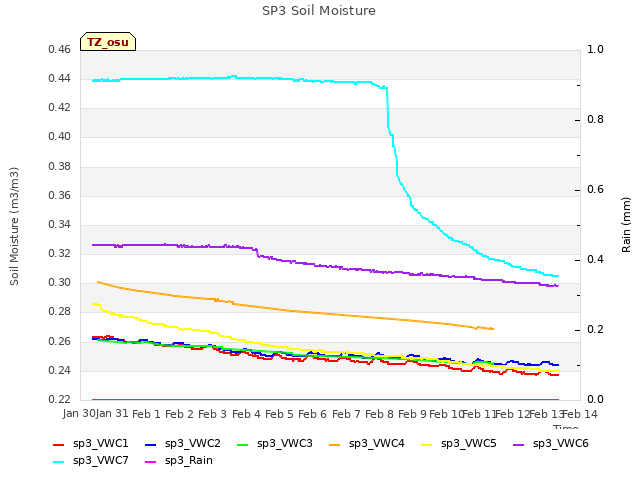Click the Feb 8 x-axis tick label

click(x=379, y=414)
